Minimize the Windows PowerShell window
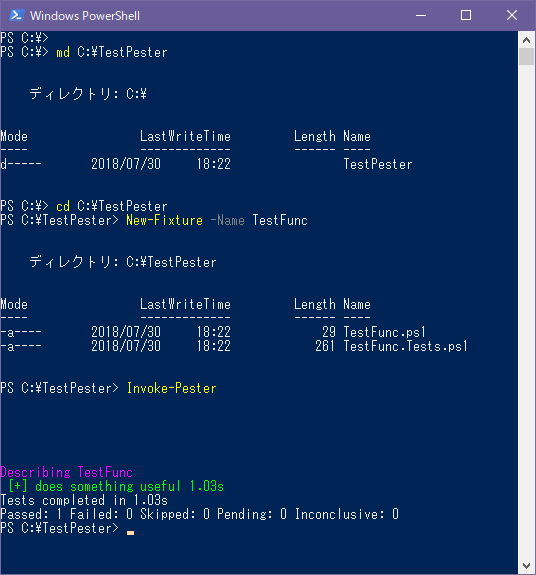The height and width of the screenshot is (575, 536). 421,15
